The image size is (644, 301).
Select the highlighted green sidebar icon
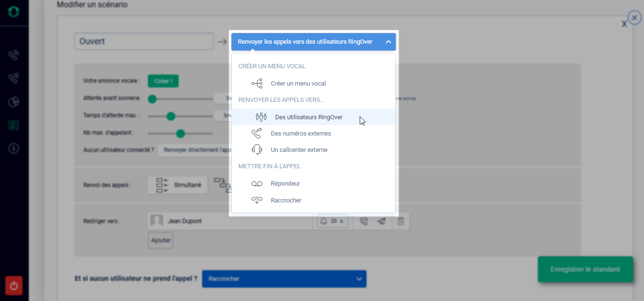[14, 125]
